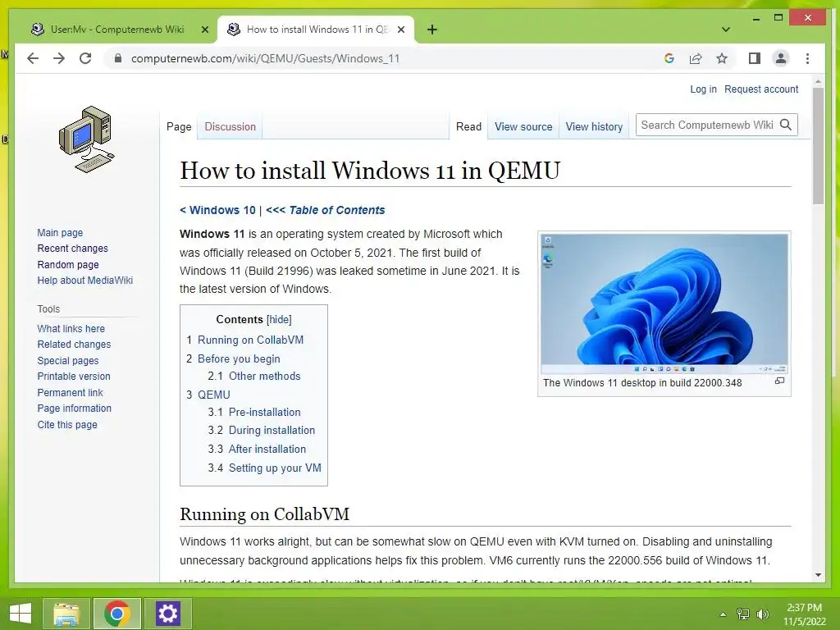Image resolution: width=840 pixels, height=630 pixels.
Task: Show hidden system tray icons
Action: (x=723, y=614)
